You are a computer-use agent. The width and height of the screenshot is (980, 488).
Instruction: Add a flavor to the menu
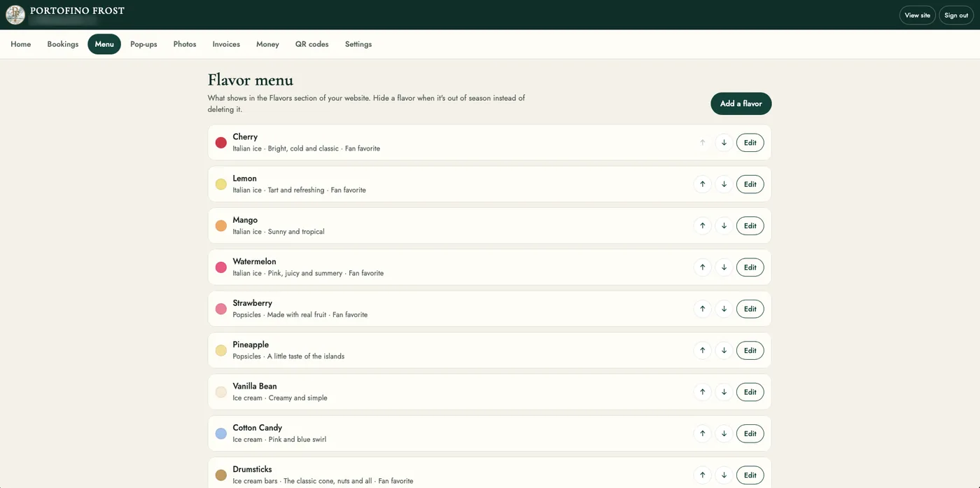point(741,104)
